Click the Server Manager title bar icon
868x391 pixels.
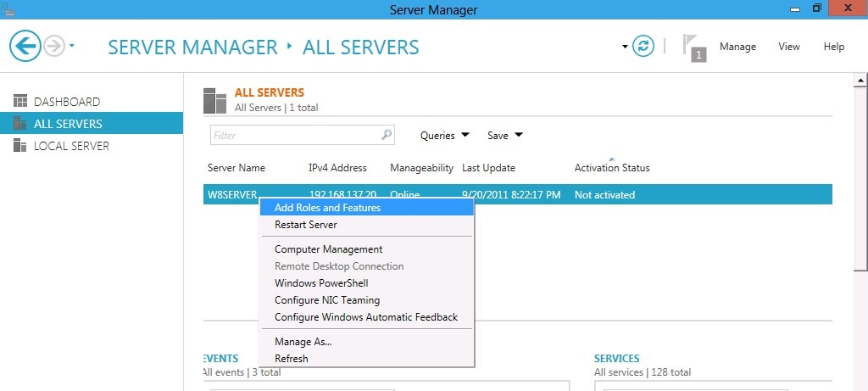tap(7, 8)
